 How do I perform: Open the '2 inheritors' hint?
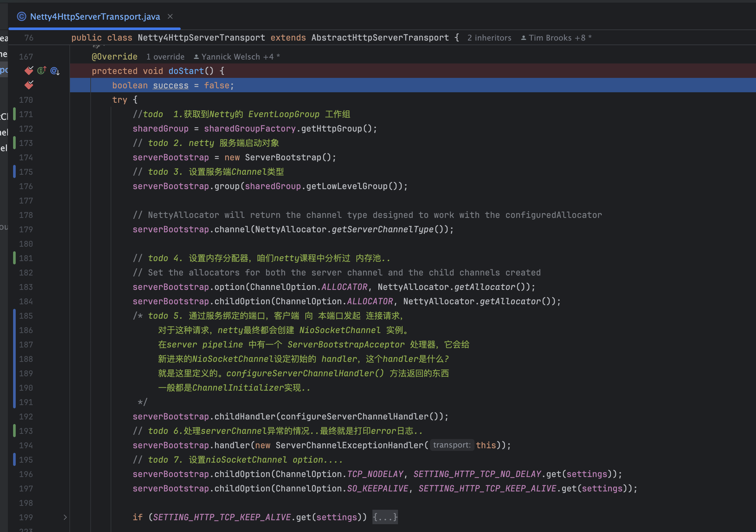tap(489, 38)
